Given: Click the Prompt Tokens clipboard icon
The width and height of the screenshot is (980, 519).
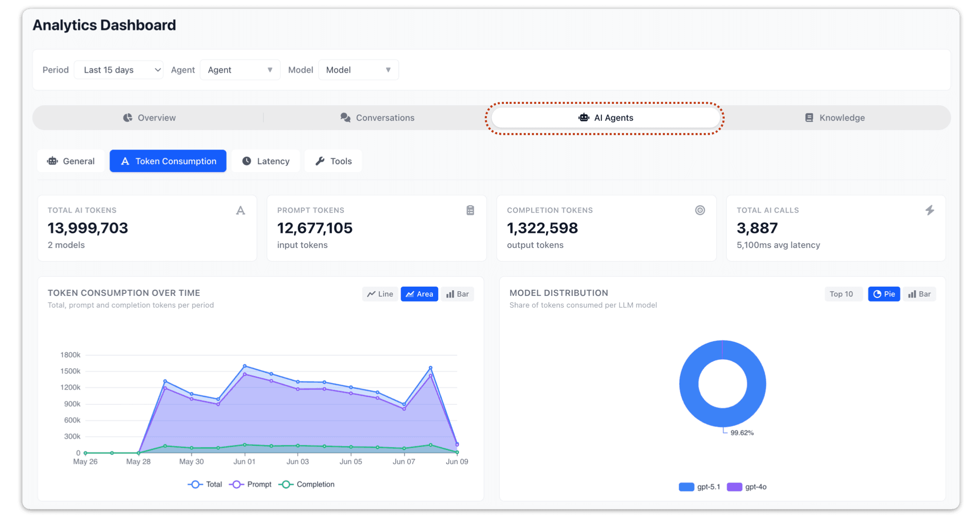Looking at the screenshot, I should (470, 210).
